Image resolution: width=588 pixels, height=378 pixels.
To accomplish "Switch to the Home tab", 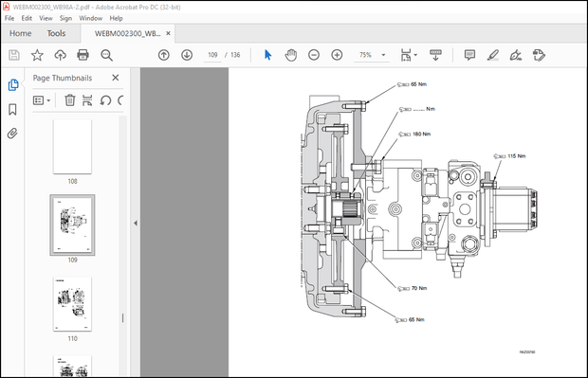I will [20, 33].
